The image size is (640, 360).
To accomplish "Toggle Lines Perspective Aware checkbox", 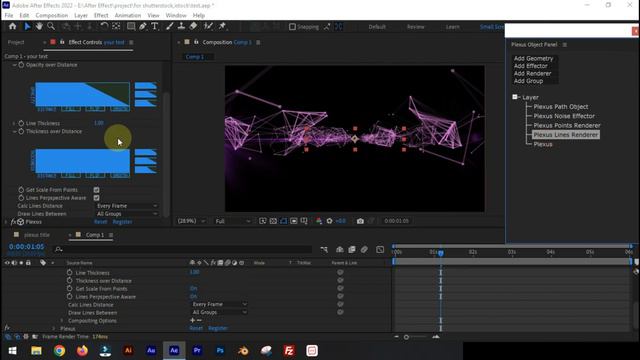I will coord(96,198).
